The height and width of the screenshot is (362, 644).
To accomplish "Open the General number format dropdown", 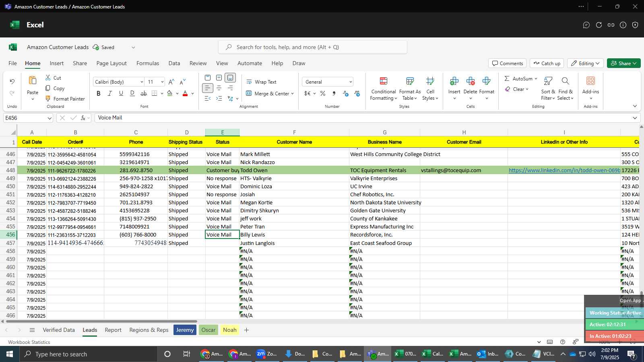I will point(351,82).
